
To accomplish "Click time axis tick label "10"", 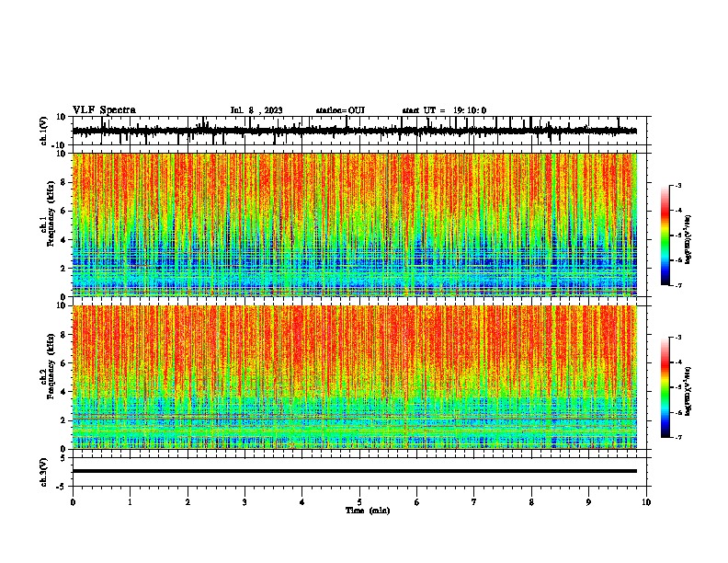I will 646,502.
